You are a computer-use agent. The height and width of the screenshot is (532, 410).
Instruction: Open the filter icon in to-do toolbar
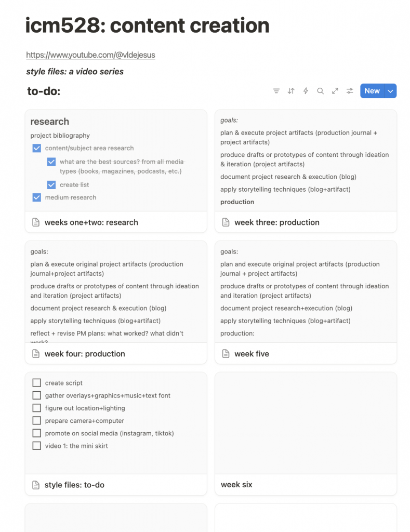pyautogui.click(x=276, y=91)
